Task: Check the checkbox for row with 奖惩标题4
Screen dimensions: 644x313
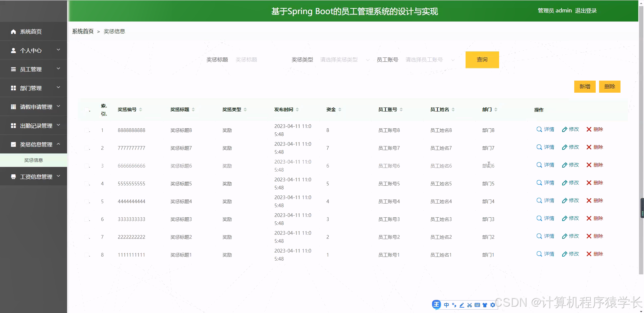Action: pyautogui.click(x=88, y=201)
